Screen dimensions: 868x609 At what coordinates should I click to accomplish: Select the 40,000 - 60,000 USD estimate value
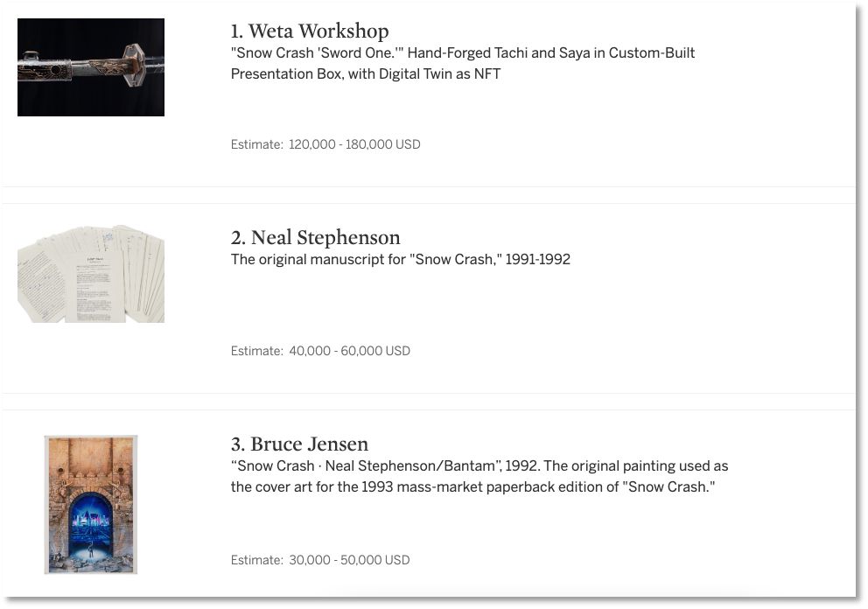[349, 351]
